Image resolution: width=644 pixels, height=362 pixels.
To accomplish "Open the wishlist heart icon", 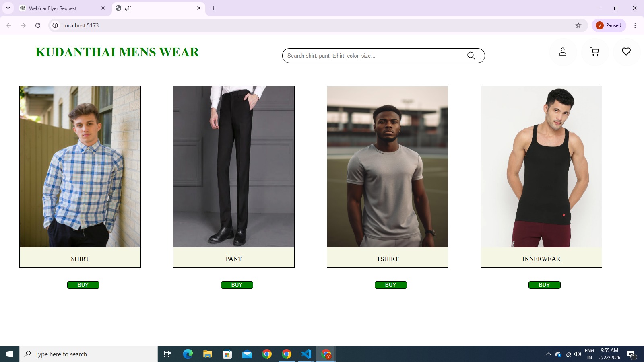I will [626, 51].
